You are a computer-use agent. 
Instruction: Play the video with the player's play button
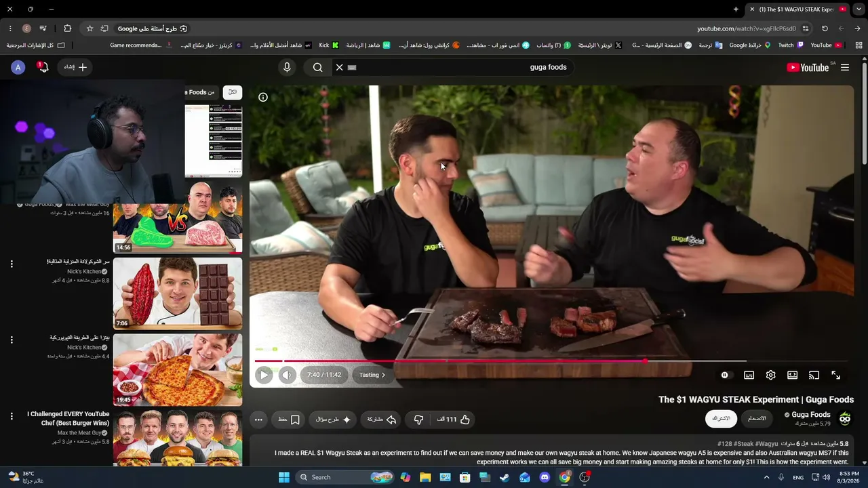tap(264, 375)
